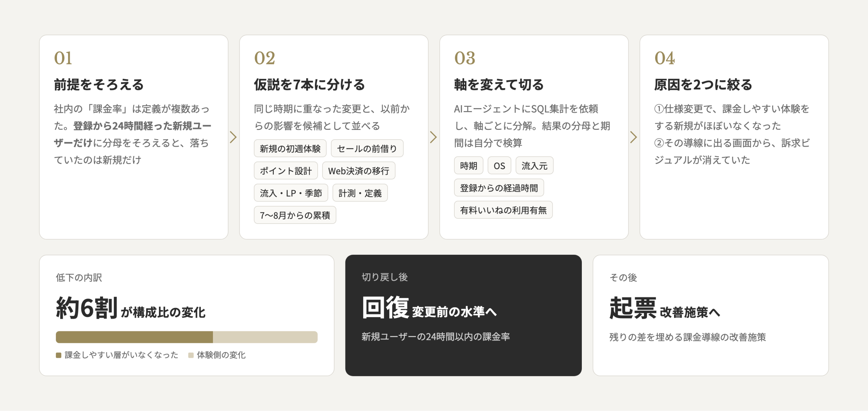This screenshot has height=413, width=868.
Task: Click the 約6割 figure
Action: pos(86,308)
